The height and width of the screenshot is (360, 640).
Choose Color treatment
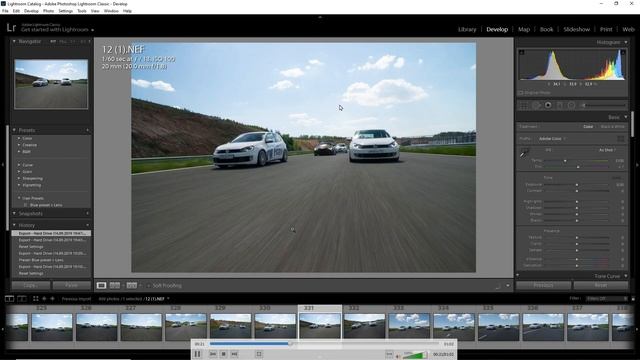tap(588, 127)
